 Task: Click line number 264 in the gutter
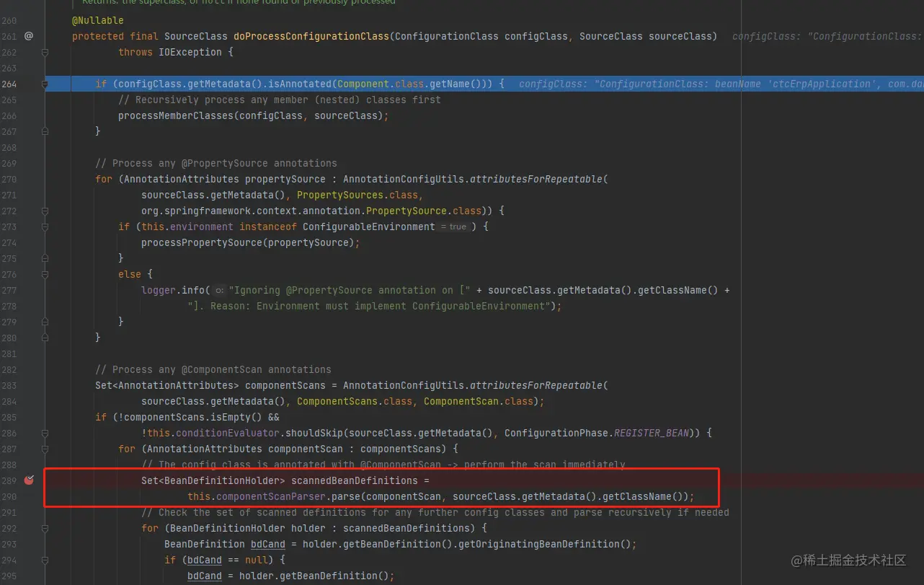tap(9, 84)
